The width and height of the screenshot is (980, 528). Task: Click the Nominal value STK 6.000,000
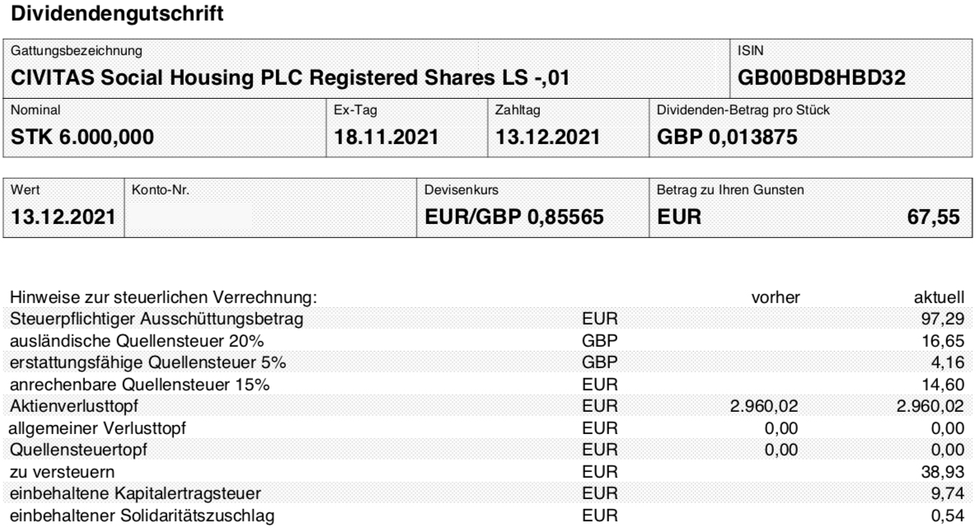82,138
